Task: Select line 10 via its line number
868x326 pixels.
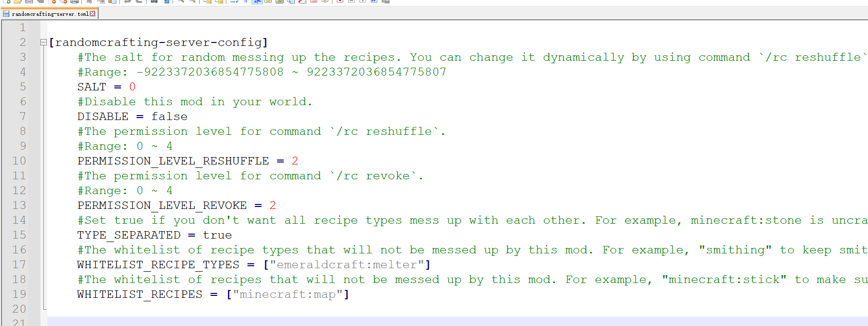Action: coord(19,161)
